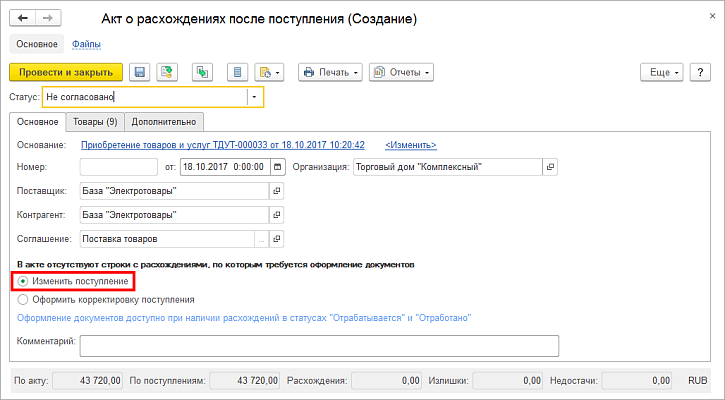Expand the Статус dropdown list
725x400 pixels.
[x=255, y=97]
